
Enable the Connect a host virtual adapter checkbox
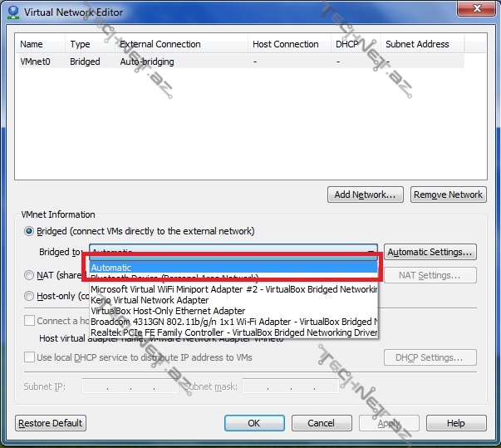pyautogui.click(x=29, y=321)
